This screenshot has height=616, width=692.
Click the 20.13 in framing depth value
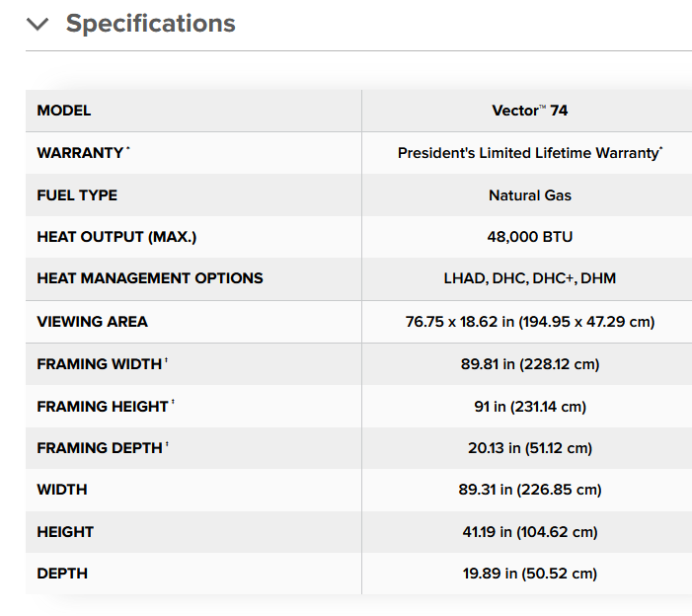(x=529, y=448)
